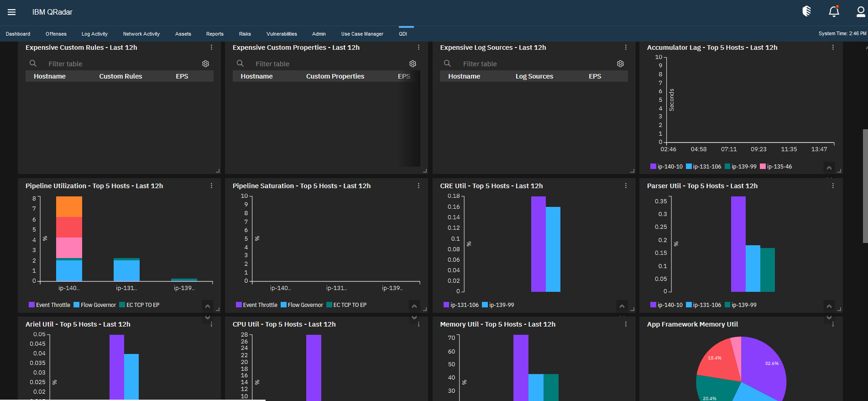The image size is (868, 401).
Task: Switch to the Dashboard tab
Action: coord(18,34)
